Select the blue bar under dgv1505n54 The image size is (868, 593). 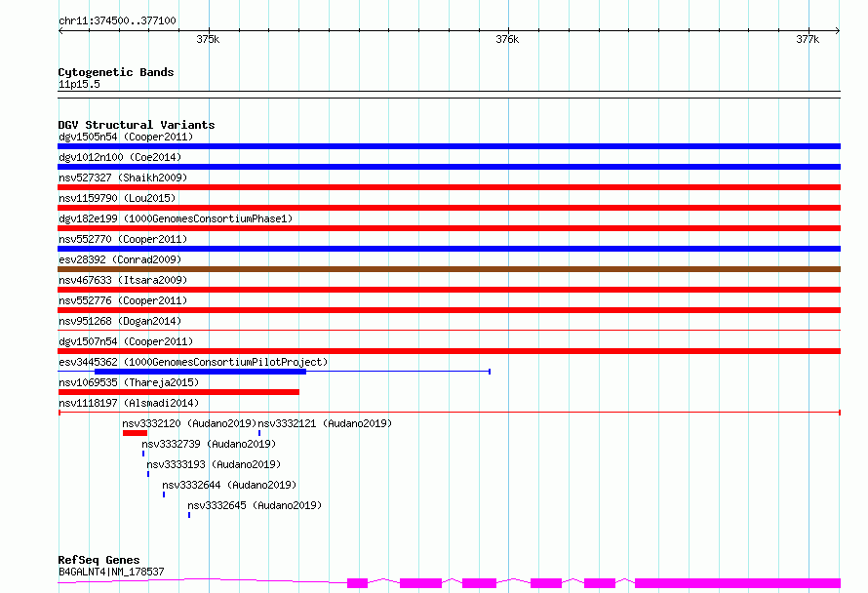(449, 146)
